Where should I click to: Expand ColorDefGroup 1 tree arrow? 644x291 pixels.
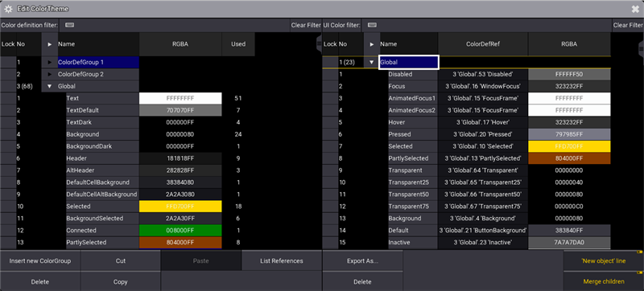tap(49, 62)
